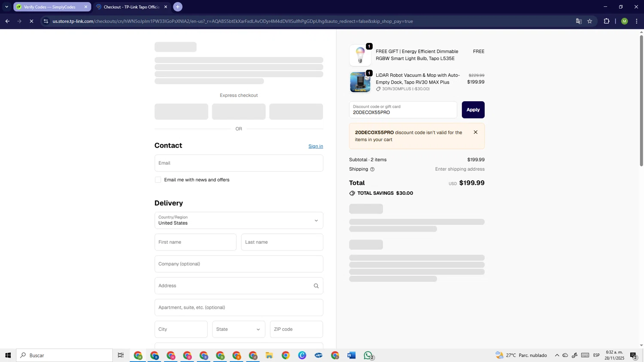This screenshot has width=644, height=362.
Task: Close the Verify Codes — SimplyCodes tab
Action: [85, 7]
